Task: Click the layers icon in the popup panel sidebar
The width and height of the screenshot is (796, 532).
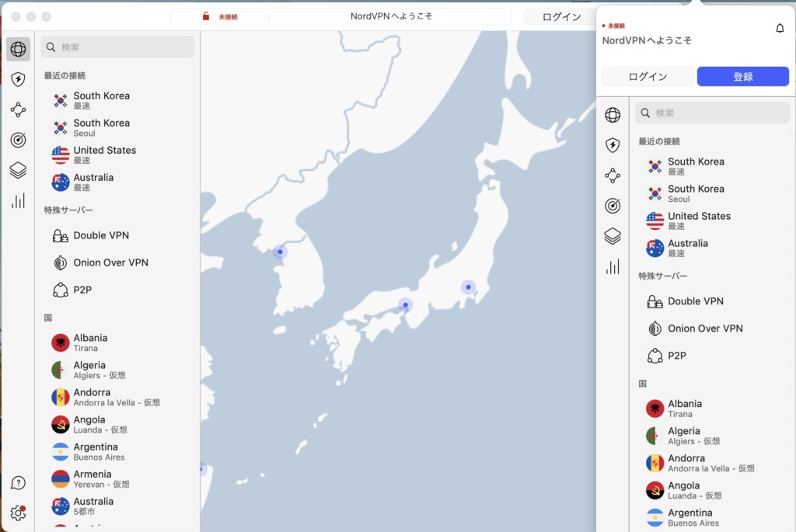Action: pyautogui.click(x=613, y=236)
